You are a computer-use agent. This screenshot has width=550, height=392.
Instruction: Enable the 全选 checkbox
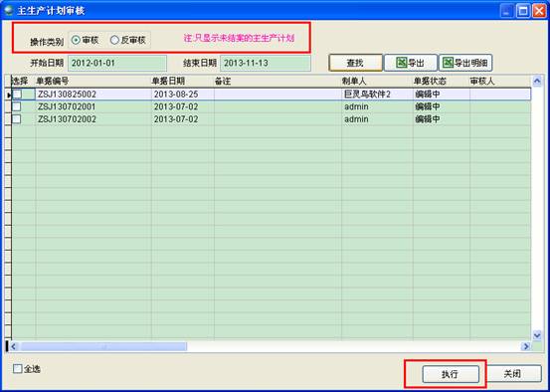(17, 369)
